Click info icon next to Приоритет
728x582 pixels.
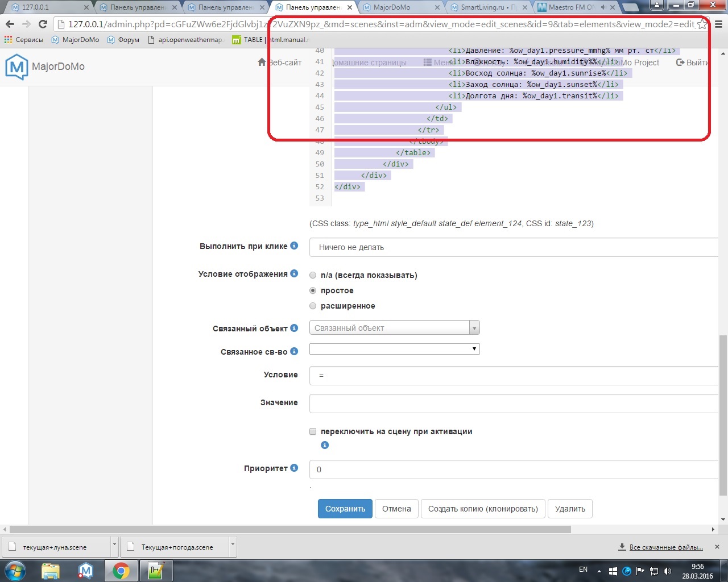294,468
